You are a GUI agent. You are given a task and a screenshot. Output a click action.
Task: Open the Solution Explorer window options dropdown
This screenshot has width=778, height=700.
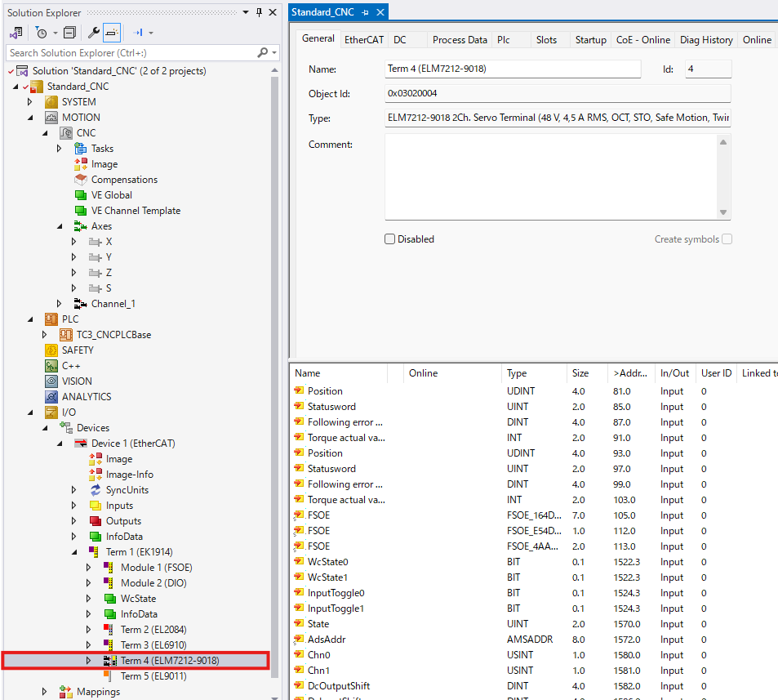click(x=246, y=12)
